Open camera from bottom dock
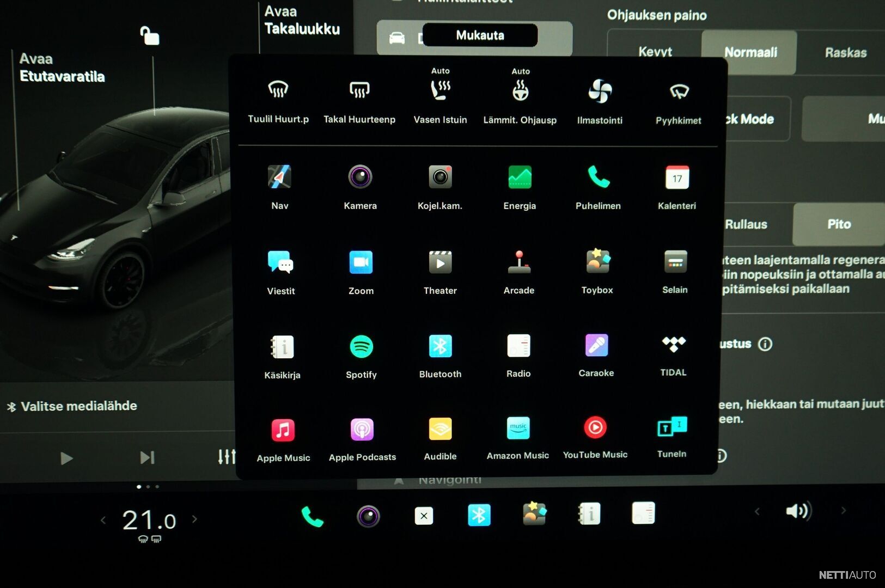The width and height of the screenshot is (885, 588). point(368,516)
